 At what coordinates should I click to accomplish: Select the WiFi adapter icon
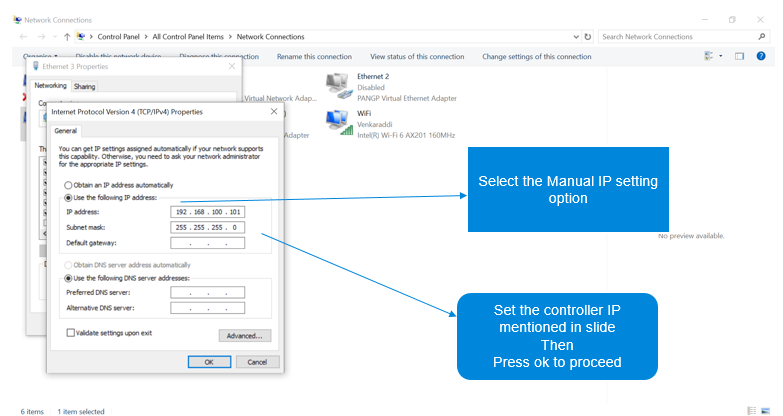(x=339, y=123)
